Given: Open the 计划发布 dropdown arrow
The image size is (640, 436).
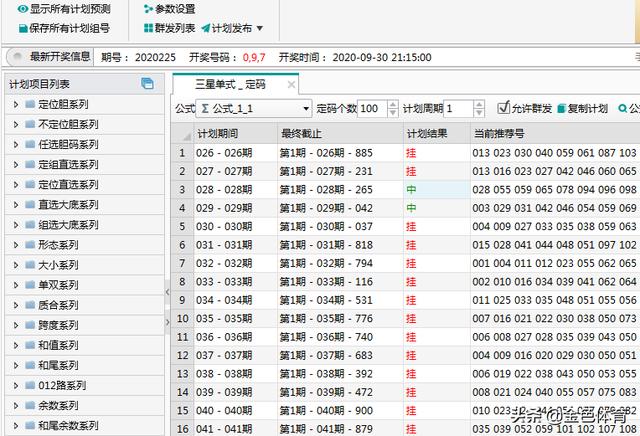Looking at the screenshot, I should pos(261,28).
